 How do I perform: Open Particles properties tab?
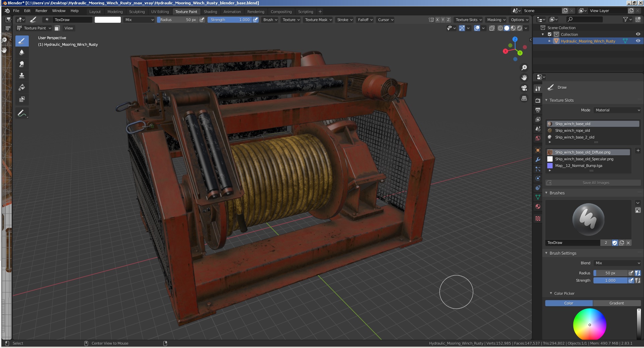click(538, 169)
